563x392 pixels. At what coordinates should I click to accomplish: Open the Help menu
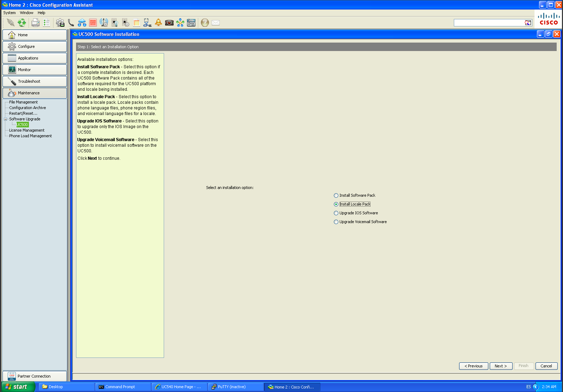[x=42, y=13]
